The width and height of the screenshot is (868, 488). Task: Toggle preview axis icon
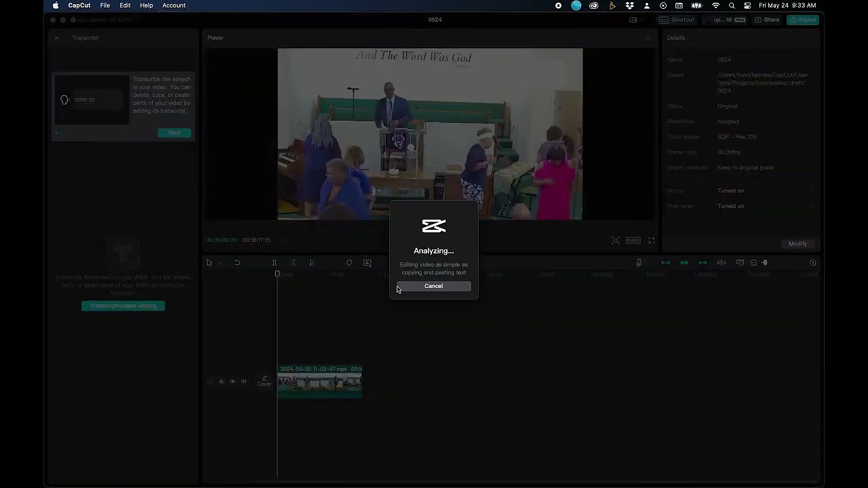click(722, 263)
